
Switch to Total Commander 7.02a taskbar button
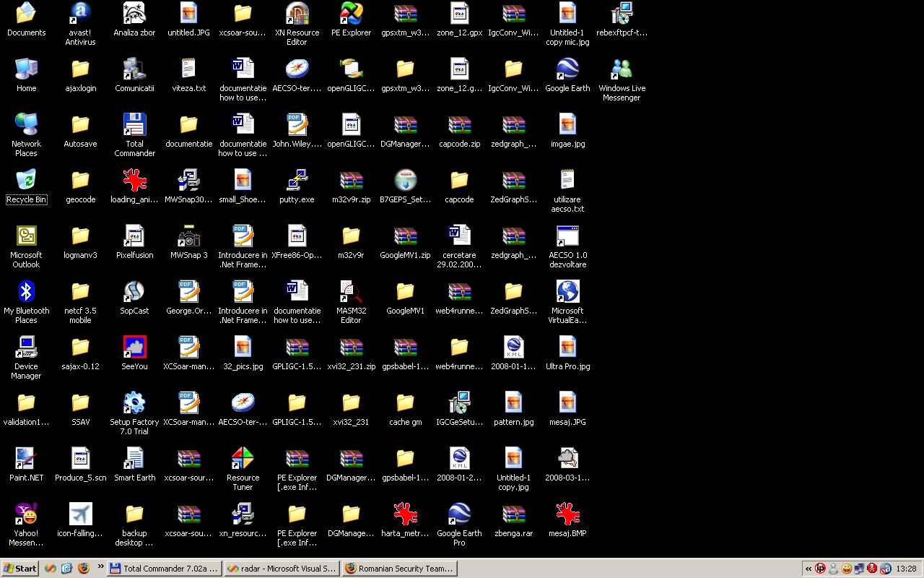164,569
